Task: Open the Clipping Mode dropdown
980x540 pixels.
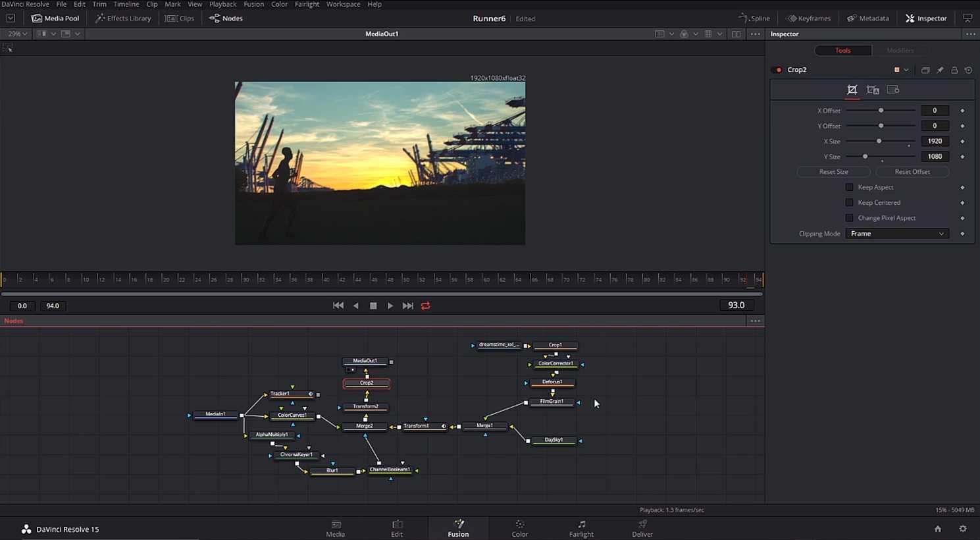Action: [896, 234]
